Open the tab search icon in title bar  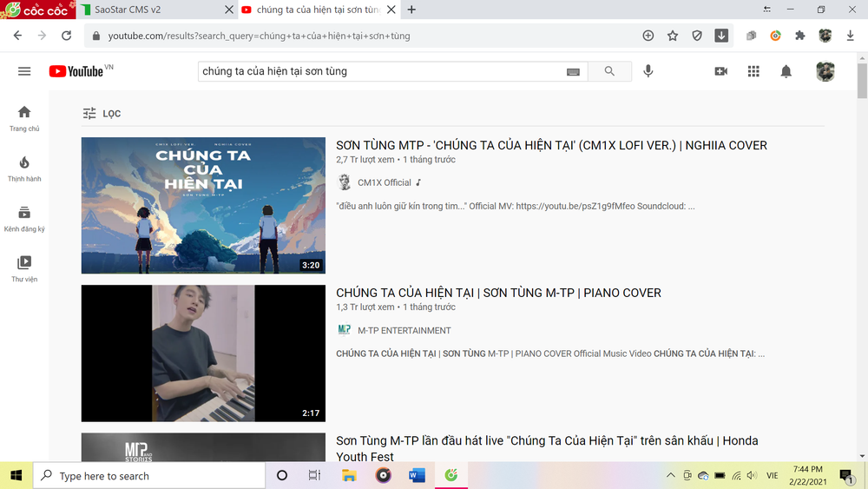tap(766, 10)
